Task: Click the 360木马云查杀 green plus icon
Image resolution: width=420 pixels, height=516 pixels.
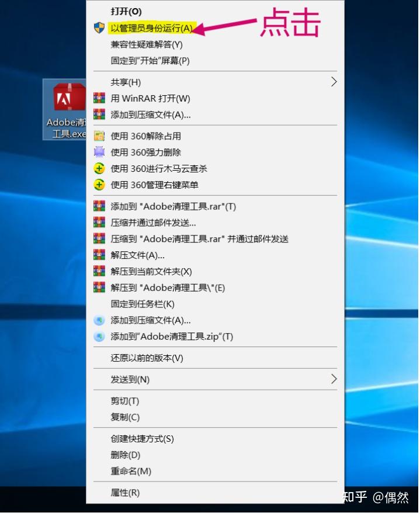Action: point(99,168)
